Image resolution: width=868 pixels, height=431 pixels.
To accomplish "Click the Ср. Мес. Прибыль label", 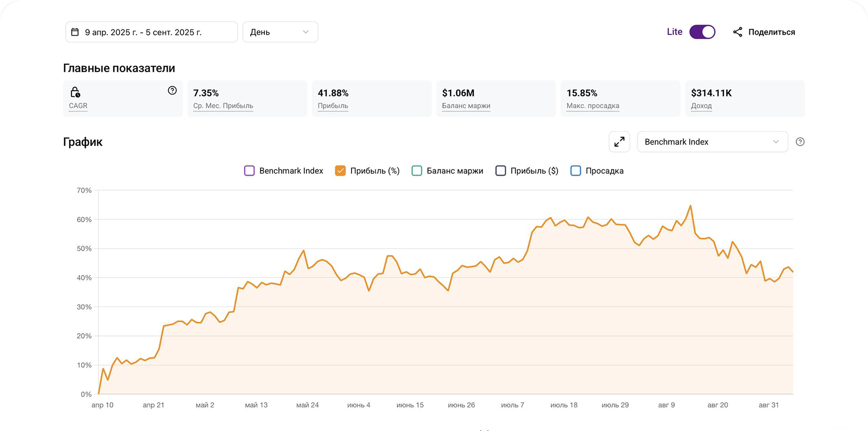I will 223,106.
